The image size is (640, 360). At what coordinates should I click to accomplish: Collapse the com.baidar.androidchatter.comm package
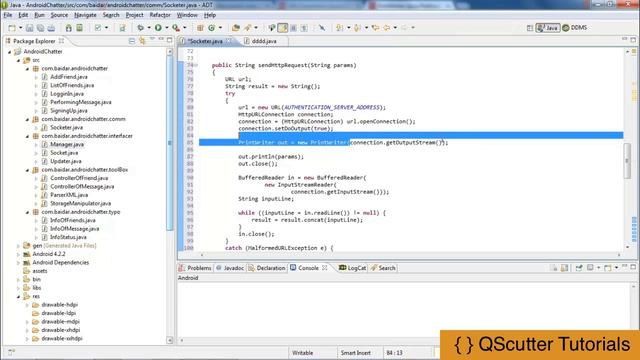coord(27,120)
